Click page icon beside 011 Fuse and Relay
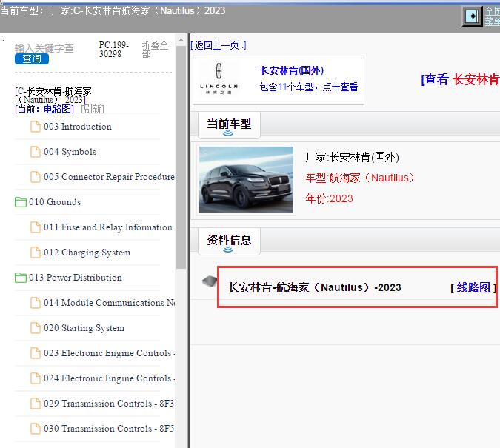The height and width of the screenshot is (448, 500). tap(36, 227)
